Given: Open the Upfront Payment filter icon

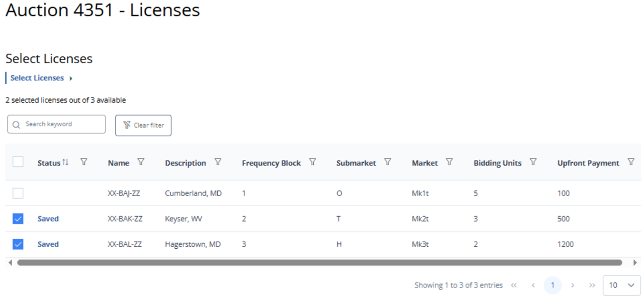Looking at the screenshot, I should (x=631, y=162).
